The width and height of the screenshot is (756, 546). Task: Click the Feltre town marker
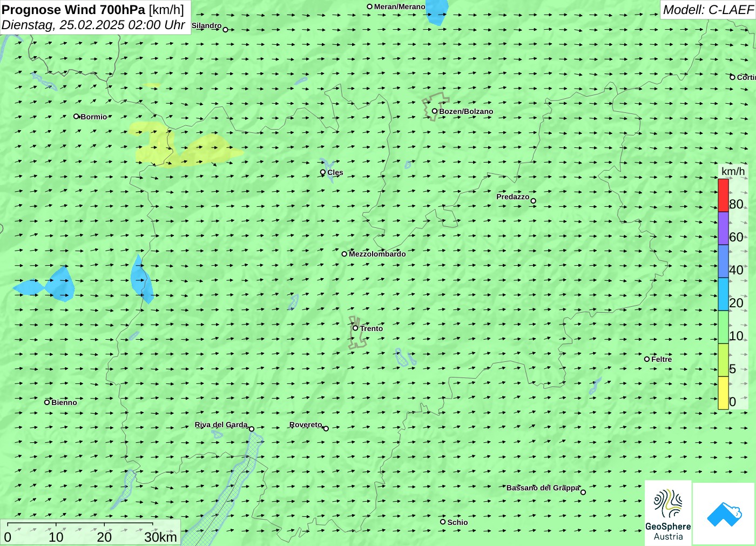coord(647,359)
